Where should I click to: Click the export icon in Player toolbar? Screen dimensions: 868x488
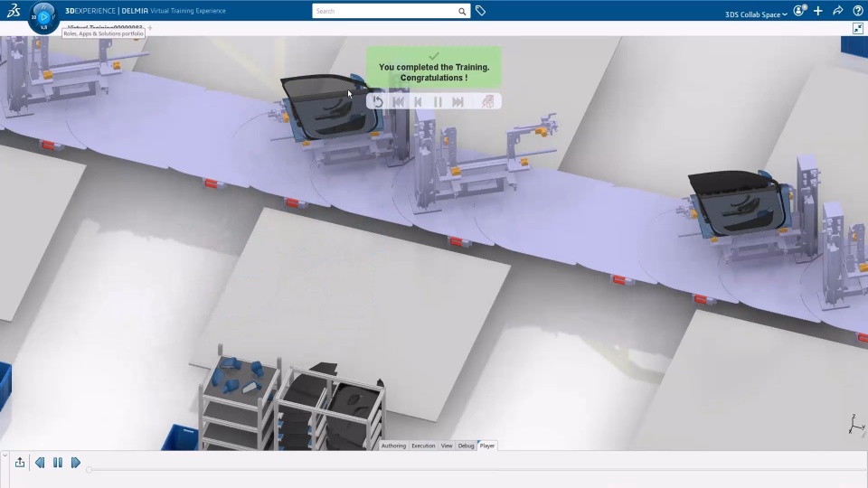[20, 462]
